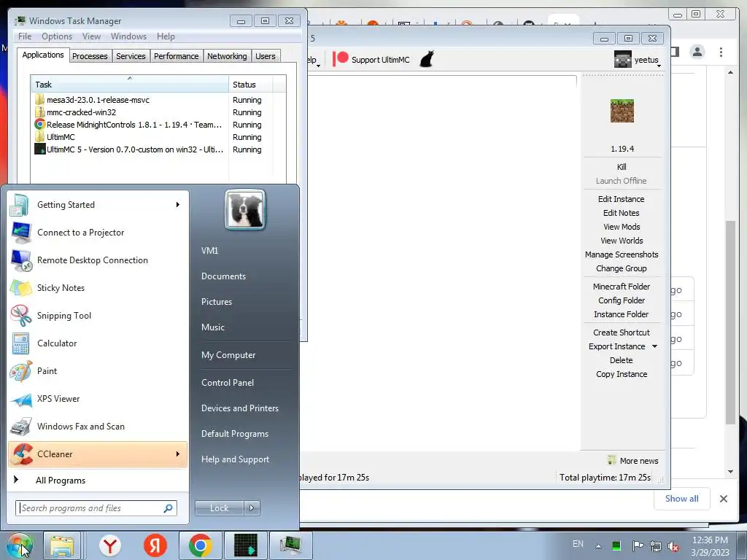Switch to Task Manager taskbar button
747x560 pixels.
[290, 545]
